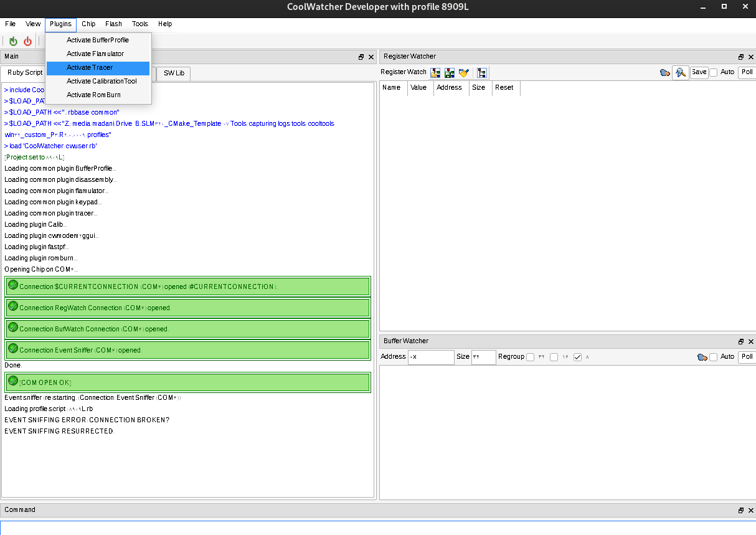756x535 pixels.
Task: Click the COM OPEN OK status message
Action: (x=188, y=382)
